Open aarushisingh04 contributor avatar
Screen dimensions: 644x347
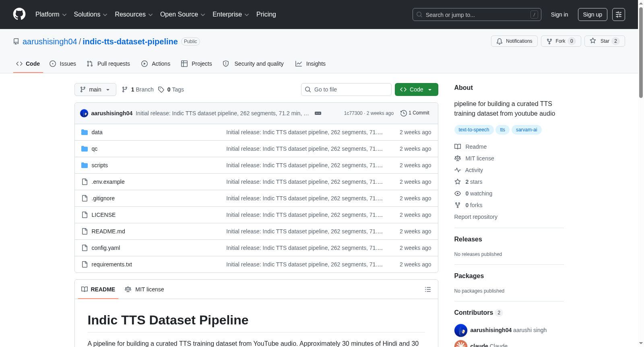click(x=460, y=330)
